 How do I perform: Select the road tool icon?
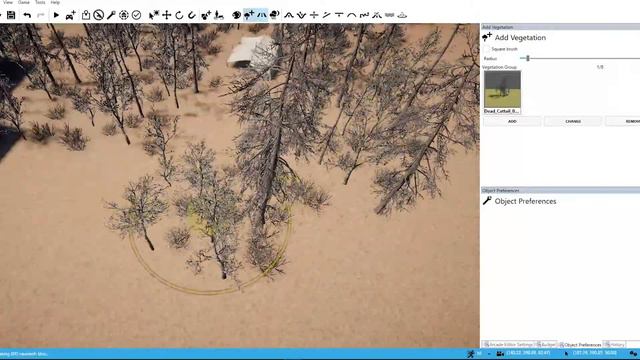point(262,15)
